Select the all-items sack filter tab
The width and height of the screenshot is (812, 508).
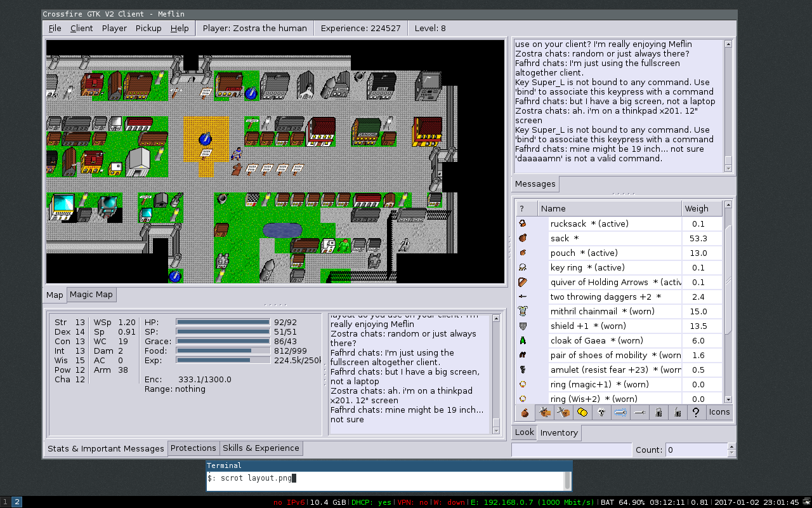[525, 412]
